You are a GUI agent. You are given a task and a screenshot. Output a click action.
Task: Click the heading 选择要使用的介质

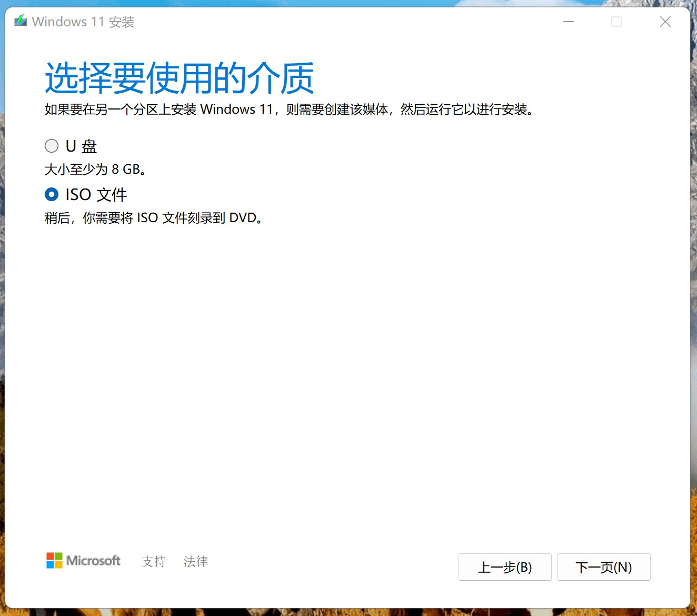click(180, 78)
